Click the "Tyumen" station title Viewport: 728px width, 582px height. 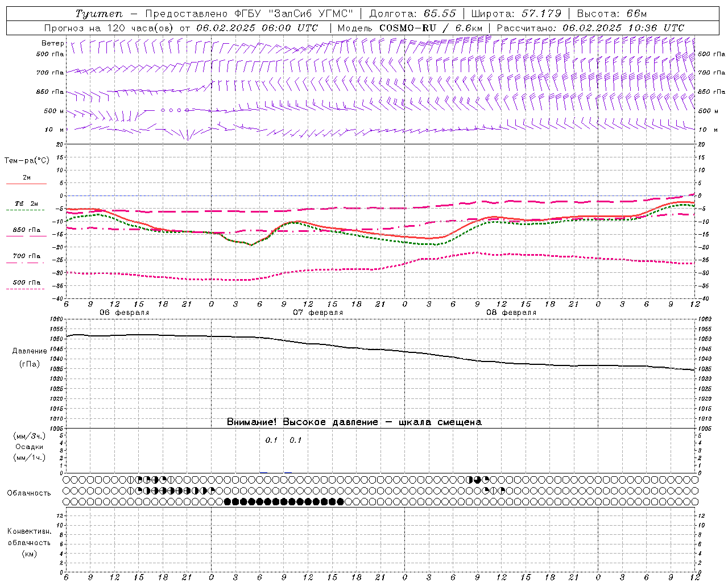coord(98,14)
